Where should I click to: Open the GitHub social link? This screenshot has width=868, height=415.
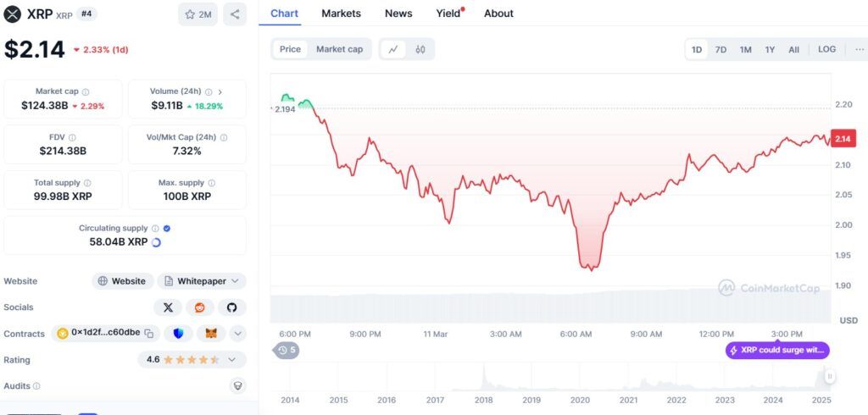pos(231,307)
